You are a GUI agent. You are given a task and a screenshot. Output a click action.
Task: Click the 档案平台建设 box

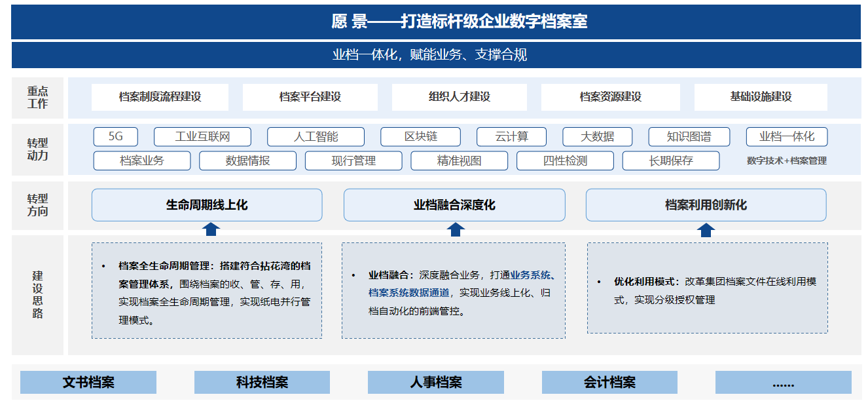310,97
